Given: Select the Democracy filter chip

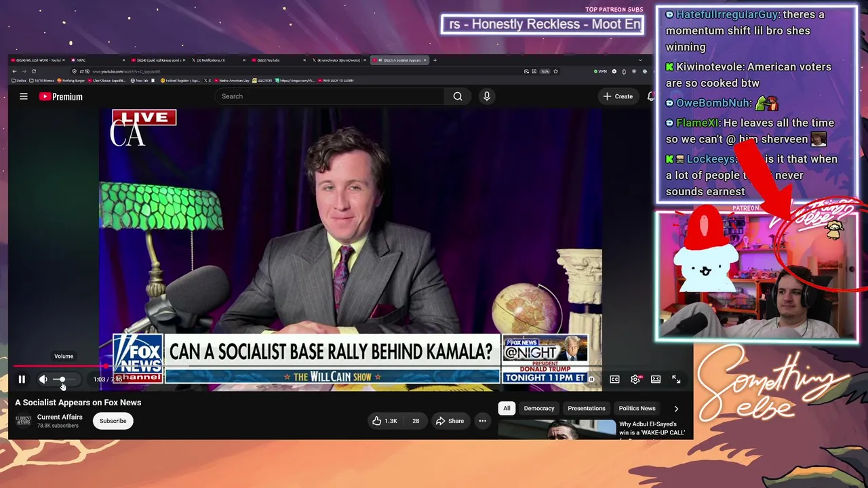Looking at the screenshot, I should [539, 408].
